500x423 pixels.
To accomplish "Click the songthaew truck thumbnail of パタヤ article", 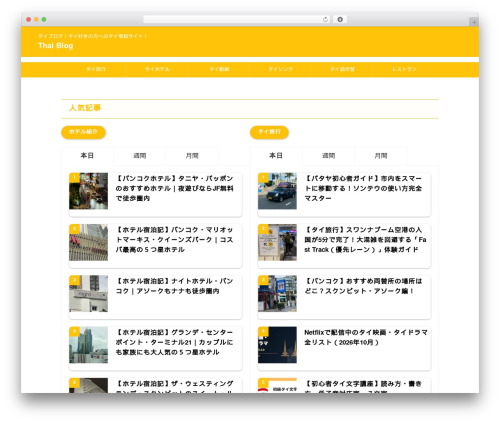I will [277, 191].
